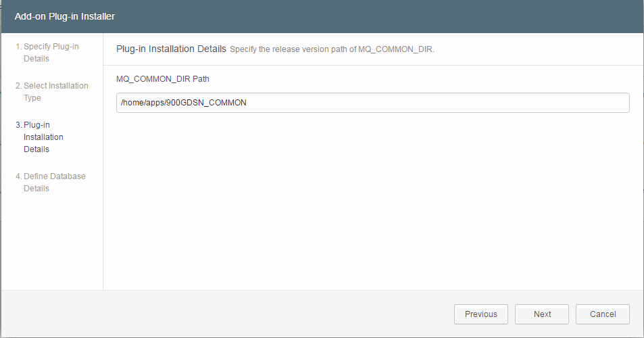644x338 pixels.
Task: Click the Next button
Action: pos(542,314)
